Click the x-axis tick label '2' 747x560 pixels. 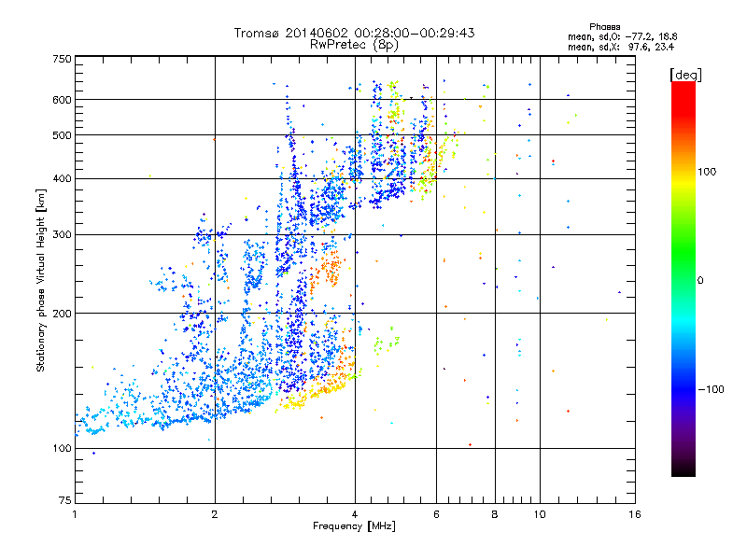tap(215, 514)
